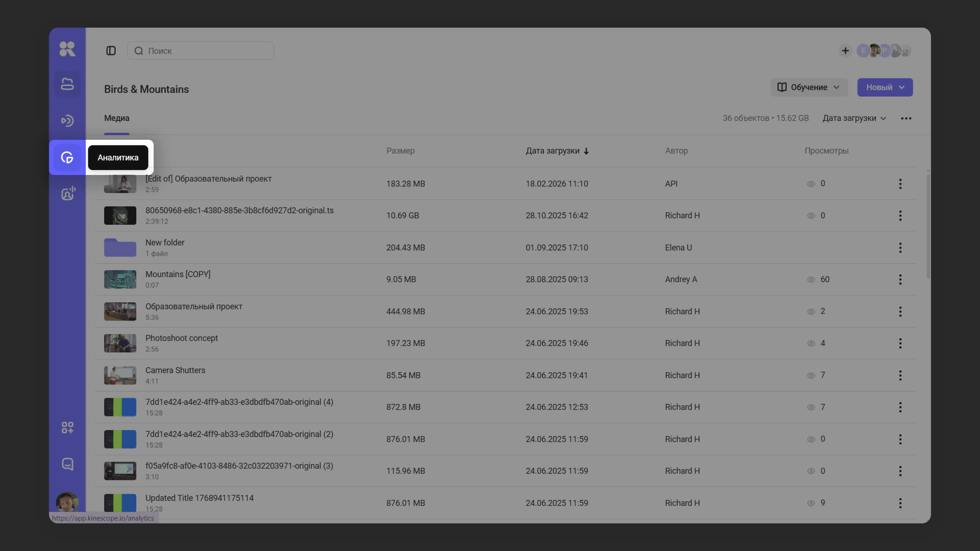The width and height of the screenshot is (980, 551).
Task: Click views eye icon for Camera Shutters
Action: pyautogui.click(x=811, y=375)
